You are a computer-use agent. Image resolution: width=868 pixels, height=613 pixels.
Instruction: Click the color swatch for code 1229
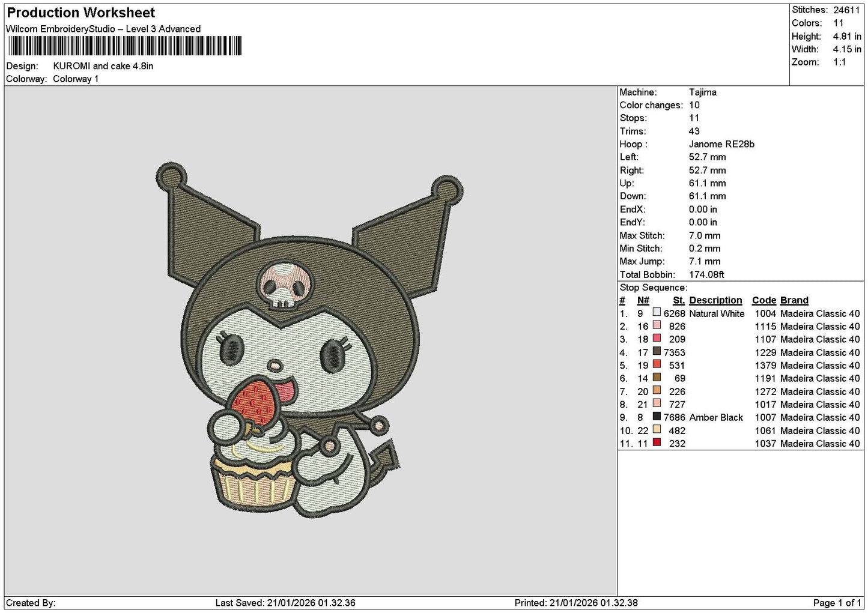click(x=657, y=352)
